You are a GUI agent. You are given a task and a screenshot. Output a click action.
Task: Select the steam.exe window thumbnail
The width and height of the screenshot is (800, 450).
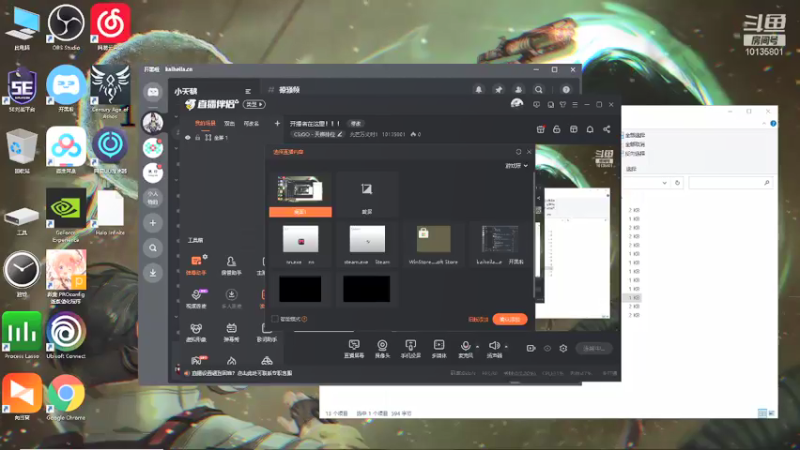tap(366, 244)
